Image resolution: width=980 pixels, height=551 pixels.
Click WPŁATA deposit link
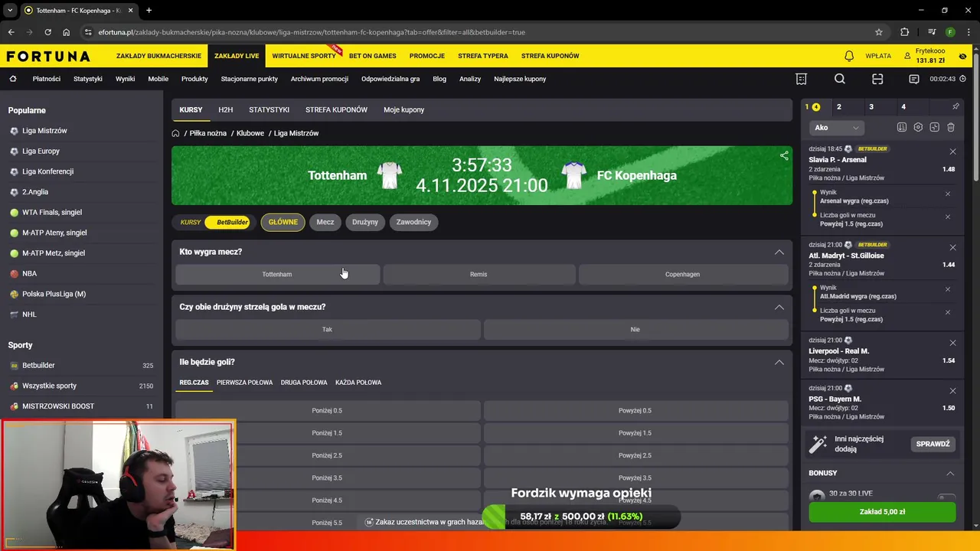pyautogui.click(x=878, y=56)
